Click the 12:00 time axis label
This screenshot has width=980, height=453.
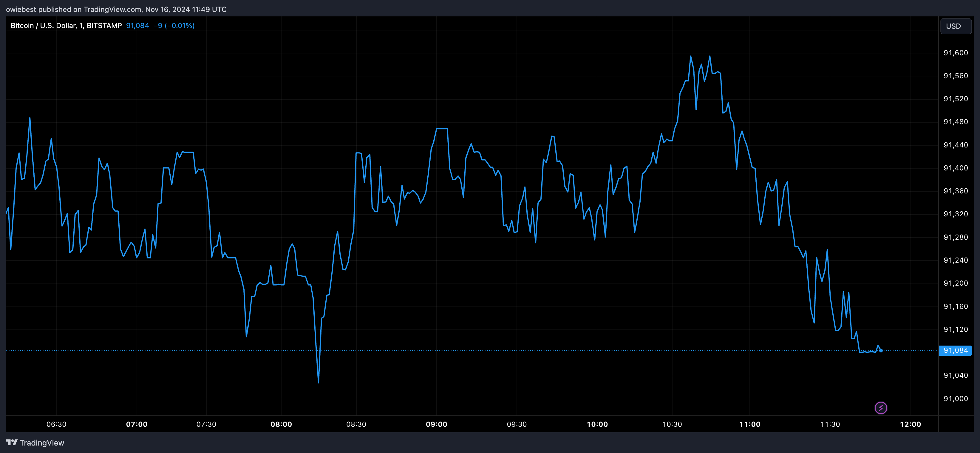pos(911,424)
